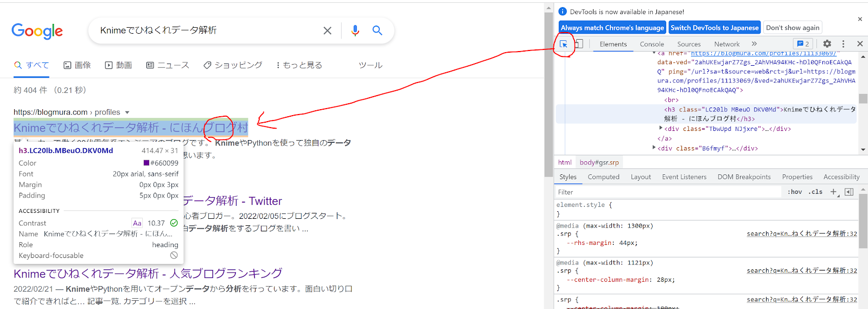Select the Styles pane tab
The image size is (868, 309).
(x=568, y=177)
